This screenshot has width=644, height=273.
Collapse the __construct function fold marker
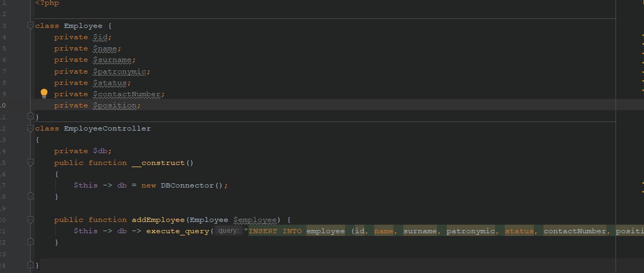pyautogui.click(x=30, y=163)
